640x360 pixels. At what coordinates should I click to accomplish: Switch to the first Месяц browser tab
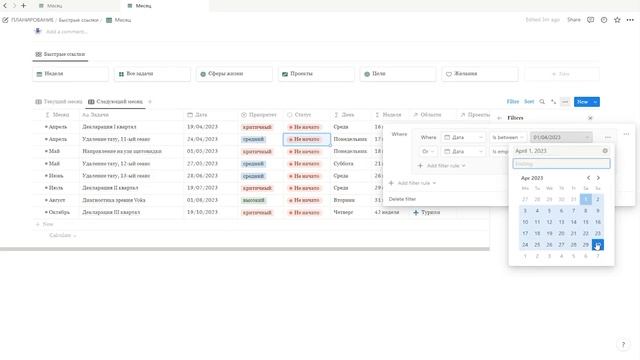click(51, 6)
